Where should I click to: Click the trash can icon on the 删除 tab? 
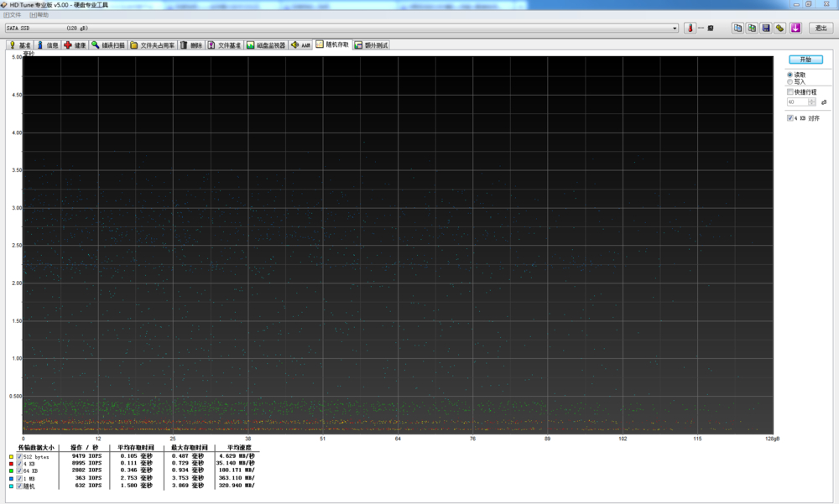(184, 45)
